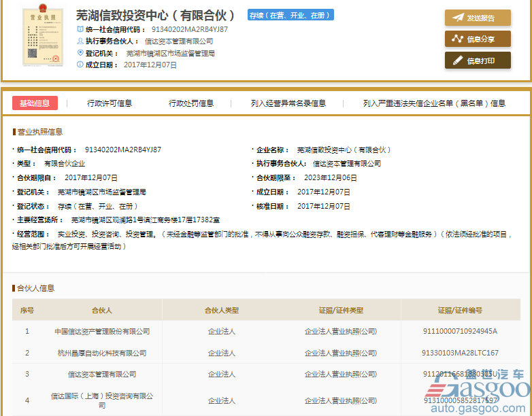Click the 合伙期限自 date 2017年12月07日

coord(91,177)
